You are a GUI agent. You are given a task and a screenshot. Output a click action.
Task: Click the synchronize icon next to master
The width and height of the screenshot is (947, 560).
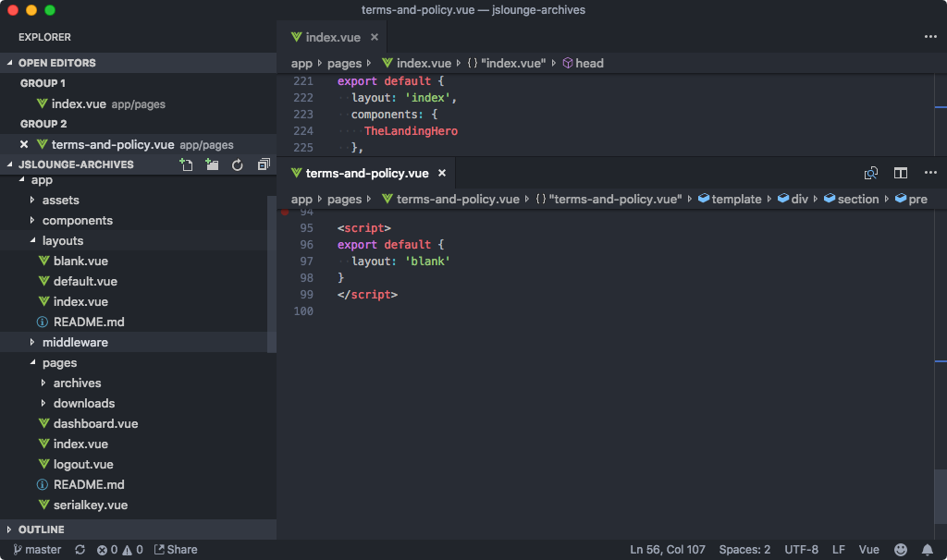79,549
